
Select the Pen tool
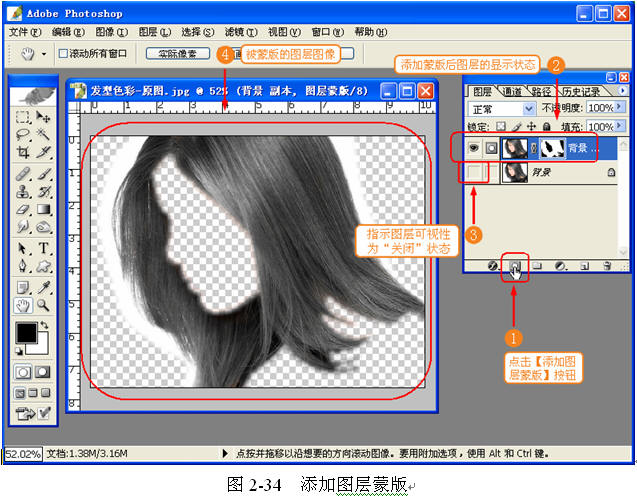(x=22, y=266)
